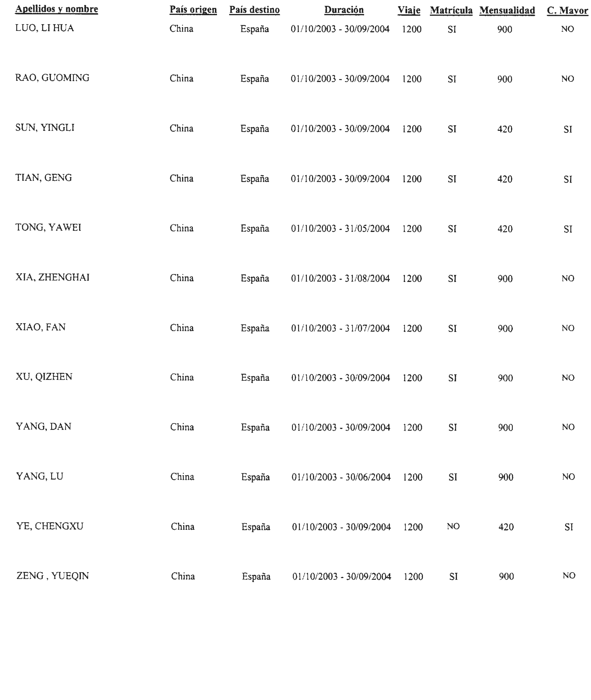Click the Mensualidad value for YANG, DAN
This screenshot has height=700, width=591.
pos(506,428)
